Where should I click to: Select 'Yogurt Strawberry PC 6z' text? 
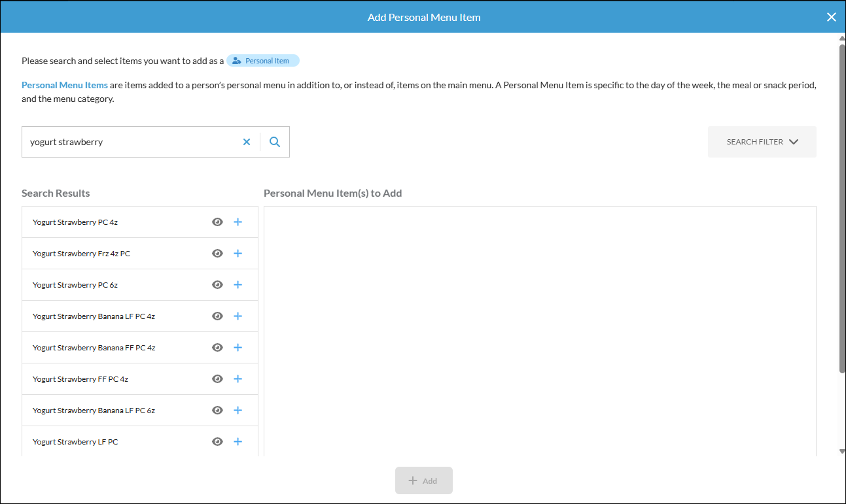point(75,285)
